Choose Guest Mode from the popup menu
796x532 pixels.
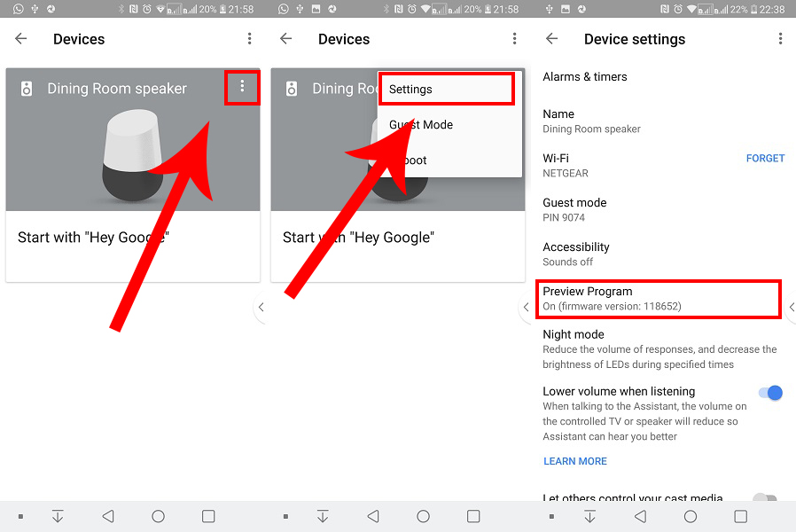446,125
